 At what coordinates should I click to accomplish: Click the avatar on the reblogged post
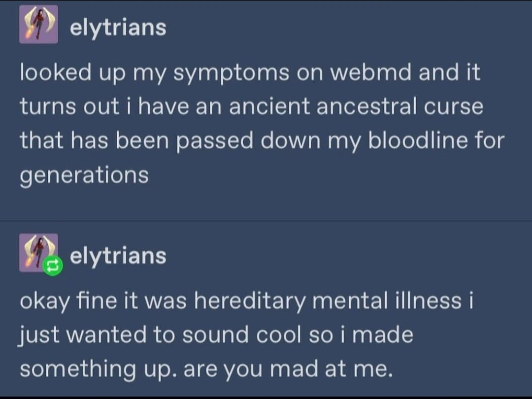[37, 252]
